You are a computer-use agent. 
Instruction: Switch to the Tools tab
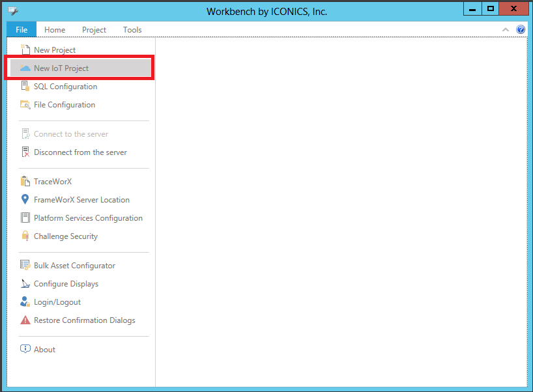tap(132, 29)
